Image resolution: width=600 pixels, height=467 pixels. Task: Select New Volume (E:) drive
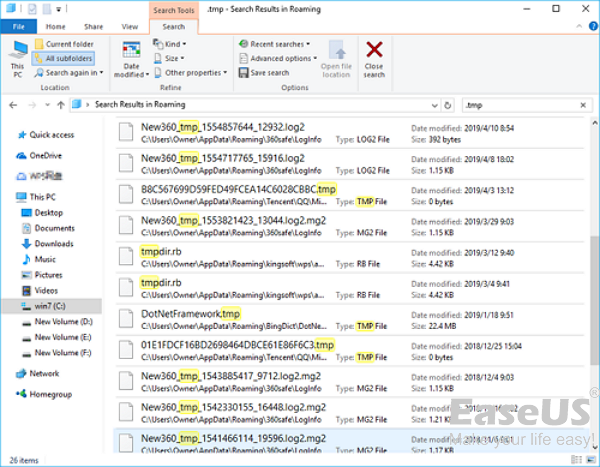(57, 338)
